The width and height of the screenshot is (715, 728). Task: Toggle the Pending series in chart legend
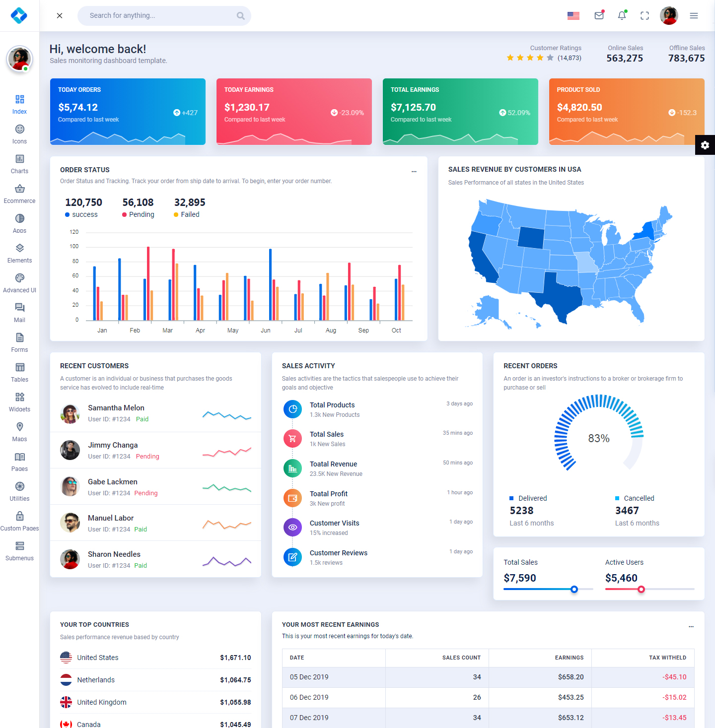[138, 214]
